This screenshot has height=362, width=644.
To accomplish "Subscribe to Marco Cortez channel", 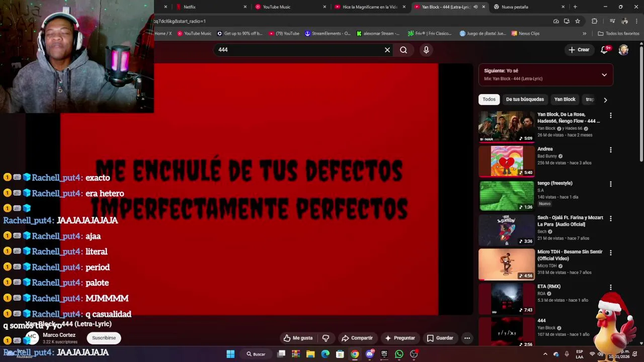I will pyautogui.click(x=104, y=338).
